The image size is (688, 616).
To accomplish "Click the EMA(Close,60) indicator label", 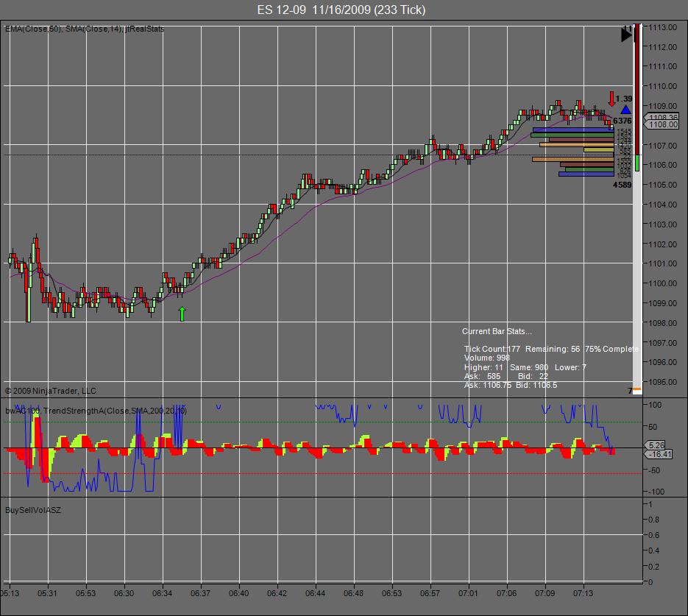I will click(33, 29).
